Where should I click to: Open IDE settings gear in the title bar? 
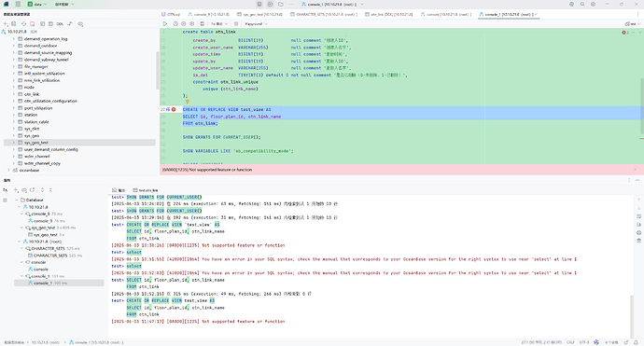coord(593,4)
